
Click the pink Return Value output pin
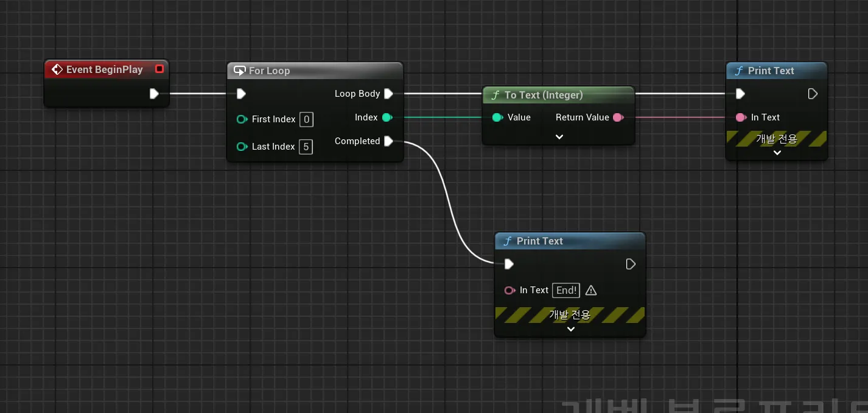click(618, 117)
